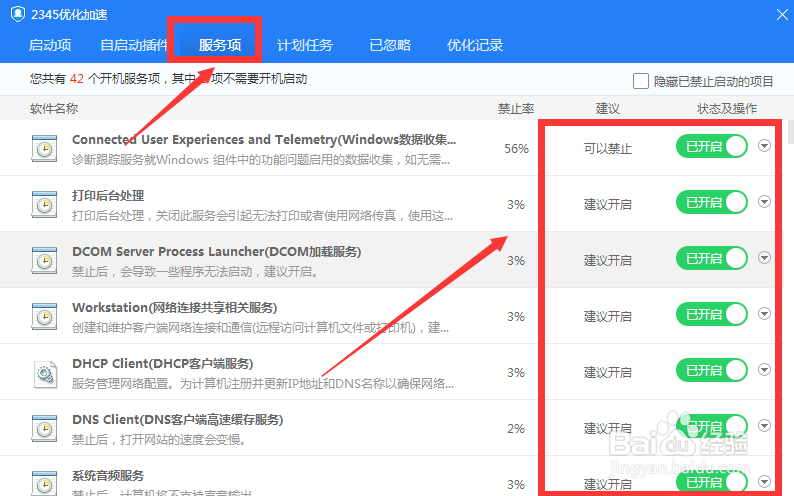Select the 服务项 tab
Image resolution: width=794 pixels, height=496 pixels.
click(x=220, y=45)
